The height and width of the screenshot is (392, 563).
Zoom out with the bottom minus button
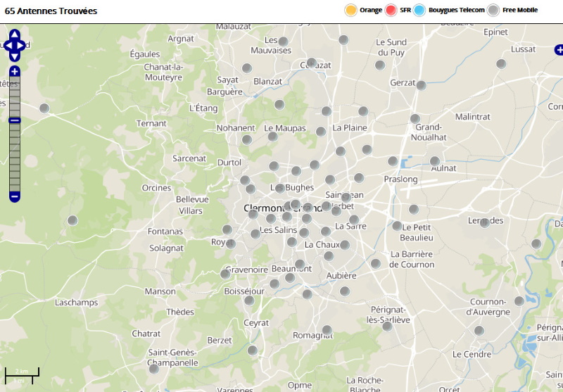(15, 196)
